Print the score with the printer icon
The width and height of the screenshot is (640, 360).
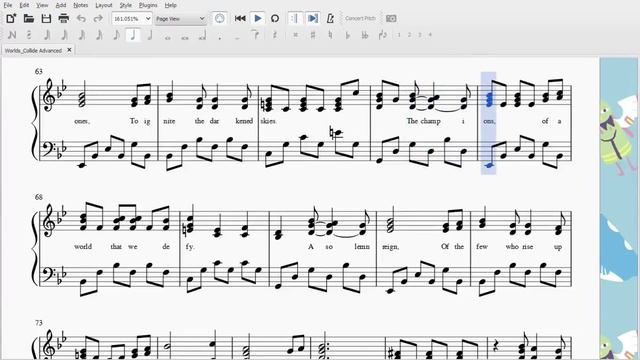click(x=64, y=18)
